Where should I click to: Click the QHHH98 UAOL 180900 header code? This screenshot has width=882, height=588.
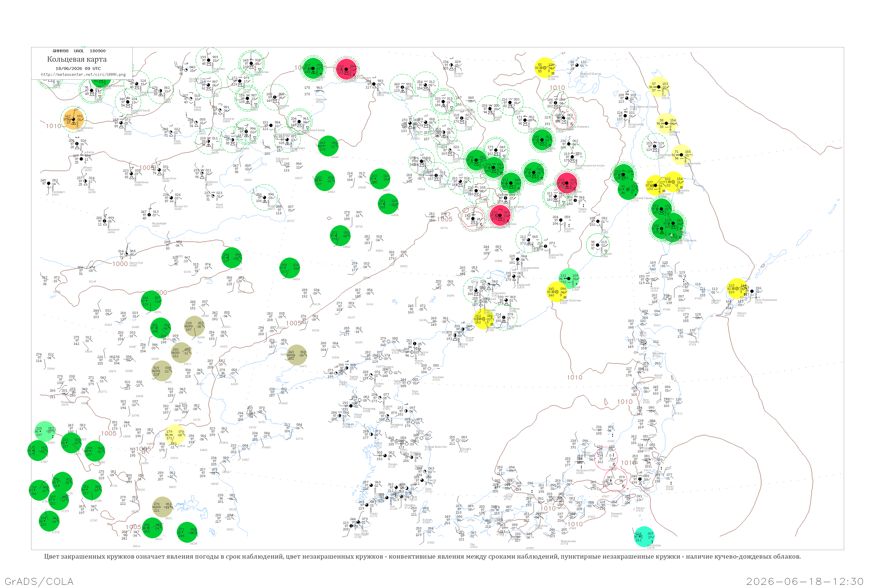[79, 51]
